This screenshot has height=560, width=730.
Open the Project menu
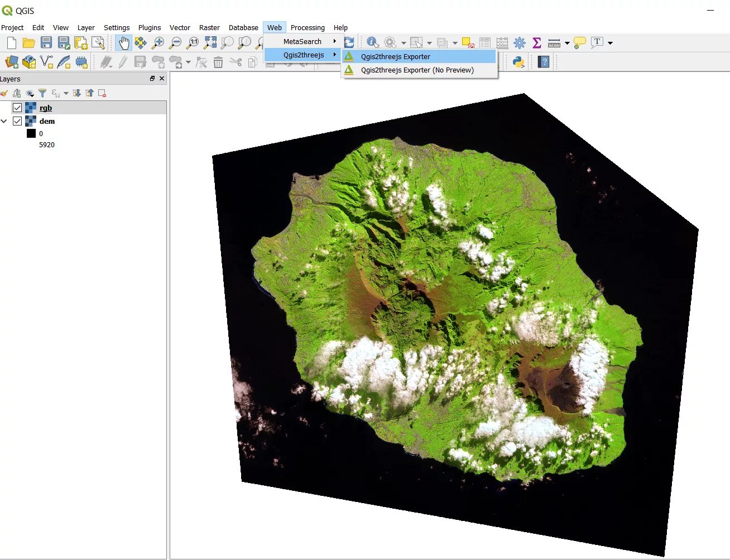(12, 27)
